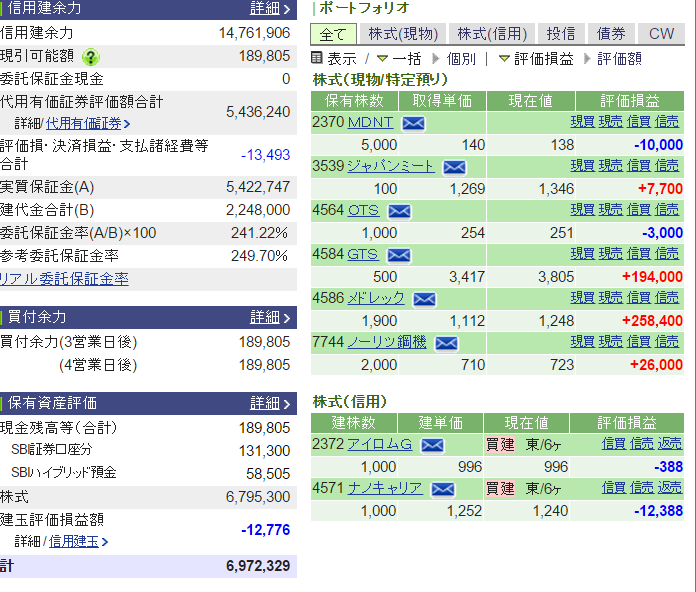Open the ノーリツ鋼機 stock link
This screenshot has width=696, height=592.
pos(387,342)
